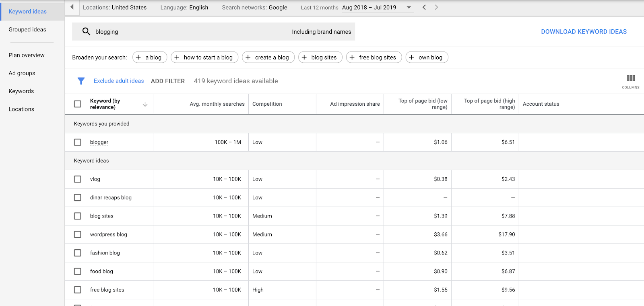Open the Columns layout icon
Viewport: 644px width, 306px height.
pyautogui.click(x=630, y=78)
